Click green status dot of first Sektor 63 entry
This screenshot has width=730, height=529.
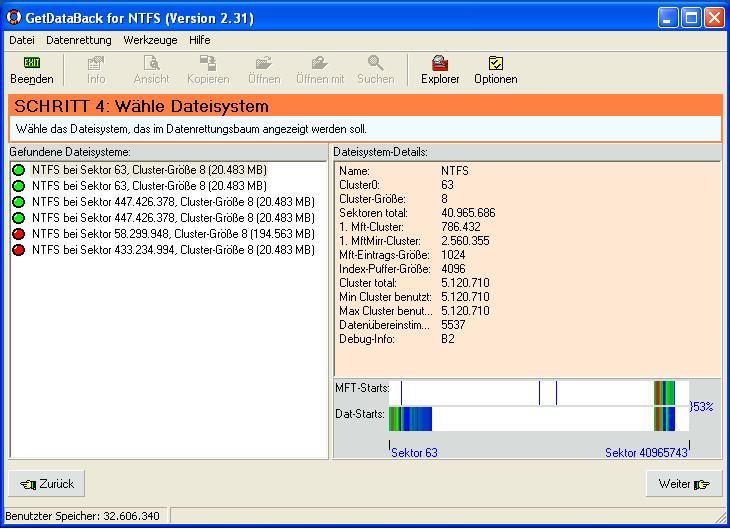19,170
